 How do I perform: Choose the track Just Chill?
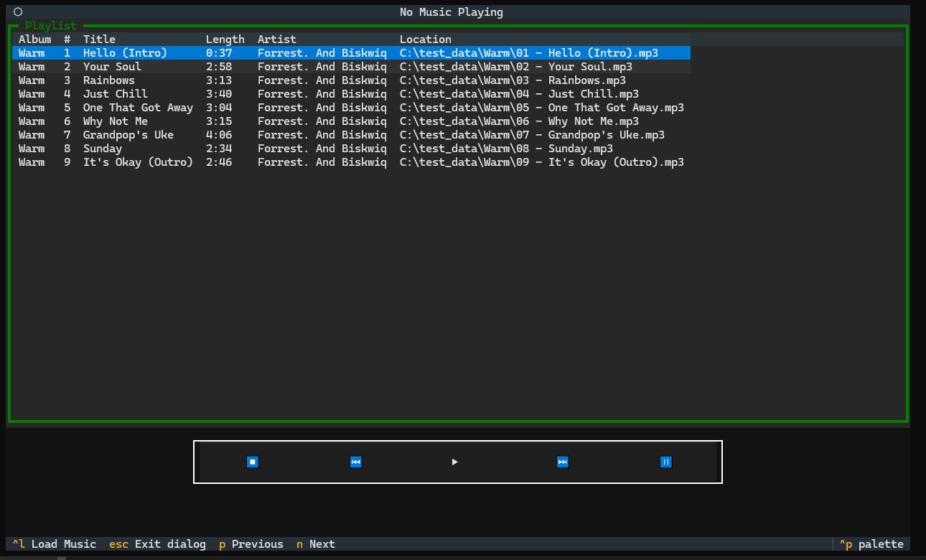tap(116, 94)
